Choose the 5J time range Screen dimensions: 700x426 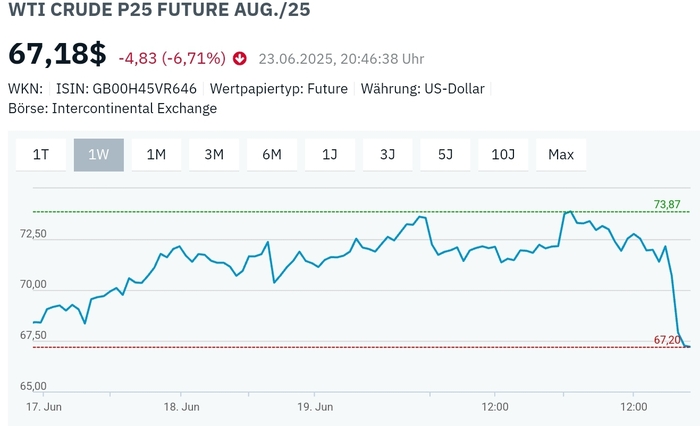[445, 154]
